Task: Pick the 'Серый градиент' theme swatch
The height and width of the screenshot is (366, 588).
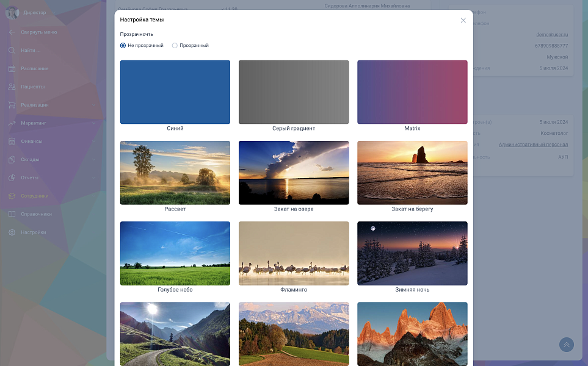Action: [x=294, y=92]
